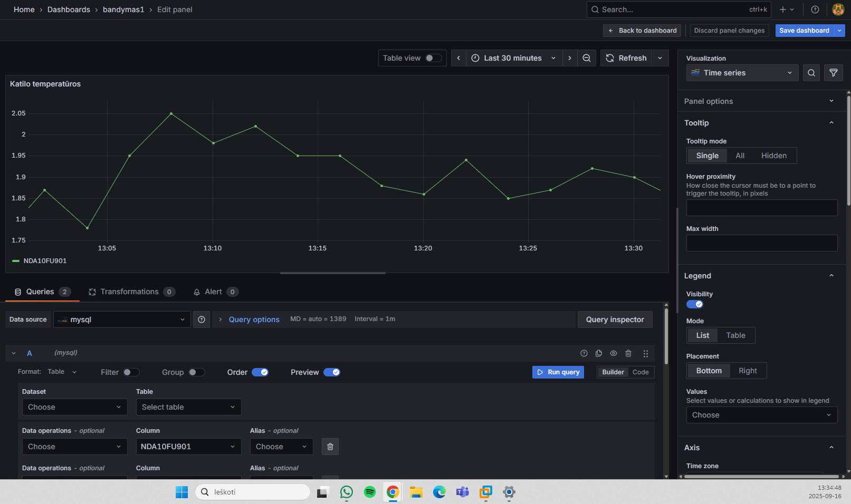Open data source help icon beside mysql
The width and height of the screenshot is (851, 504).
coord(202,319)
